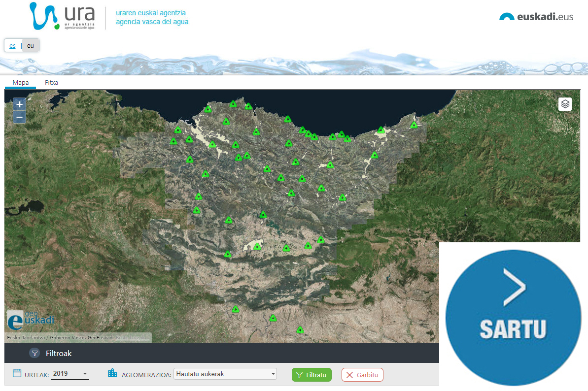
Task: Open the Beste batzuk attribution link
Action: 133,338
